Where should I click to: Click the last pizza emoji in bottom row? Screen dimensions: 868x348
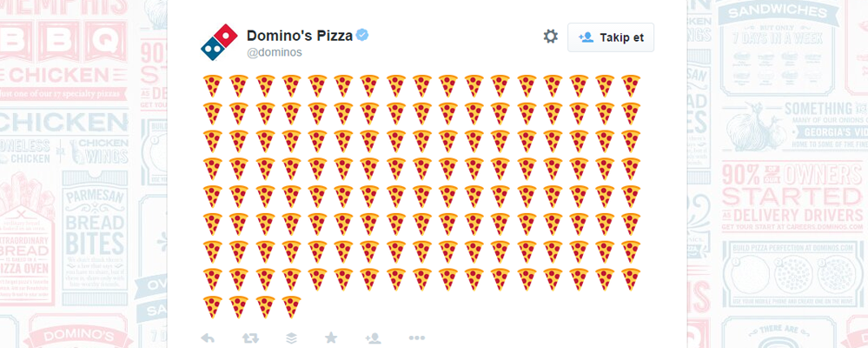[x=292, y=306]
